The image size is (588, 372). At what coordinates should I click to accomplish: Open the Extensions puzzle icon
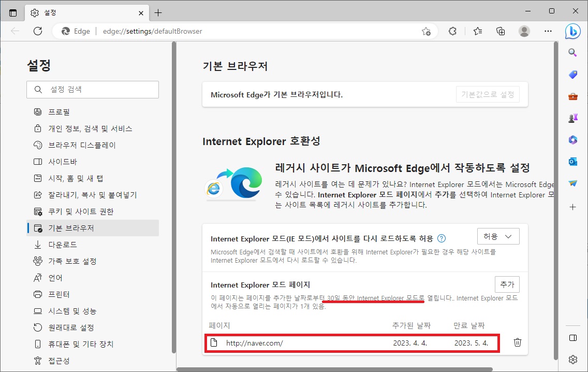(452, 31)
